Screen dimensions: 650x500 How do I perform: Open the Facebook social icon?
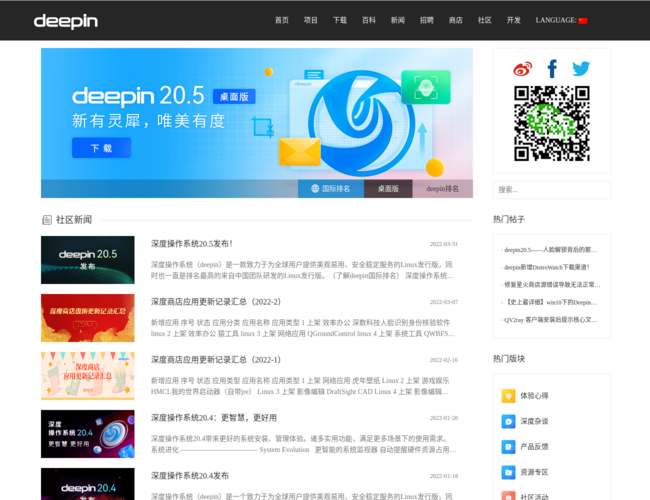point(552,69)
